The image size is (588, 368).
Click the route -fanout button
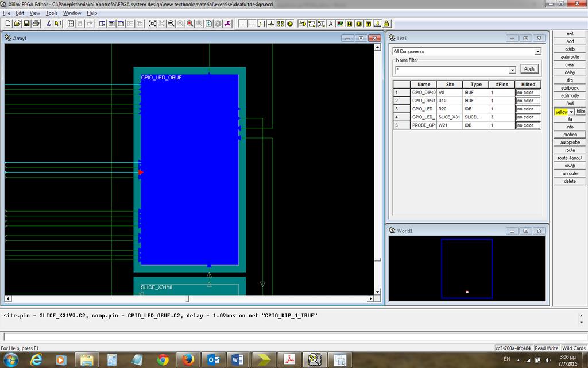click(570, 158)
